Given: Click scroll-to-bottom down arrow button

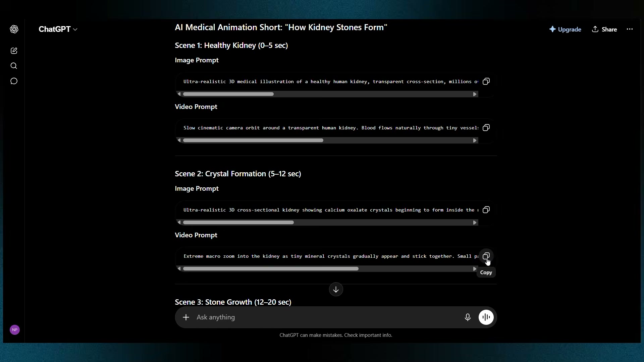Looking at the screenshot, I should [336, 290].
